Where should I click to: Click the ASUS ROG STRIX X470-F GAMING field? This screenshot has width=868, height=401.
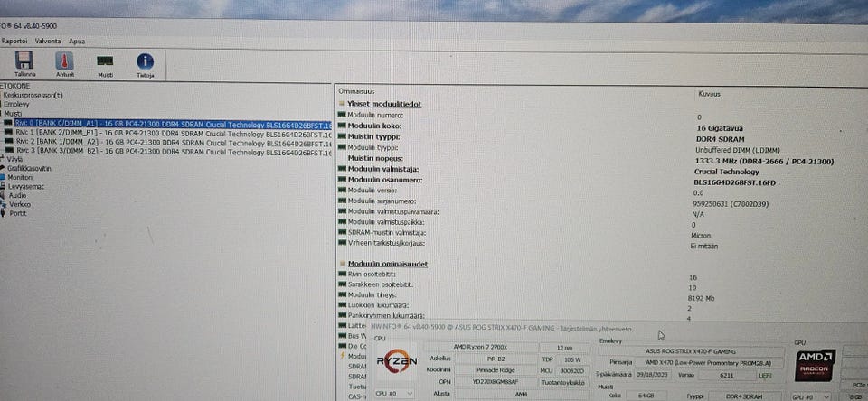pyautogui.click(x=691, y=351)
